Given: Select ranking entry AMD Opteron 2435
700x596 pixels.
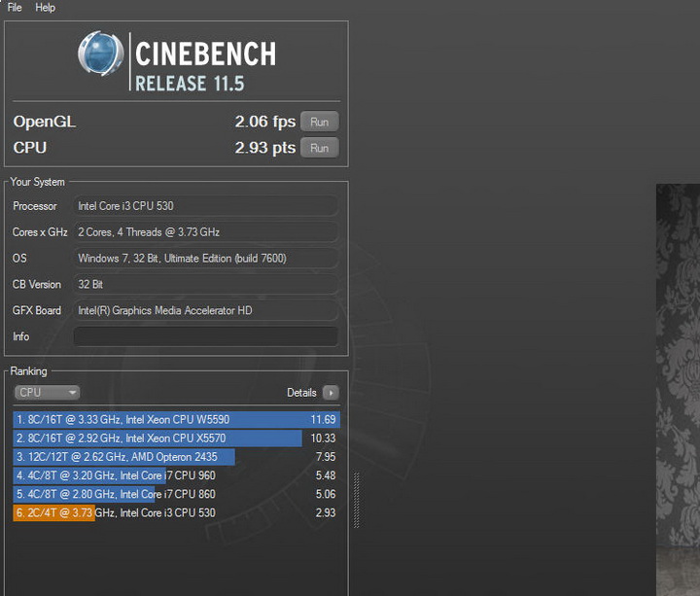Looking at the screenshot, I should 176,457.
